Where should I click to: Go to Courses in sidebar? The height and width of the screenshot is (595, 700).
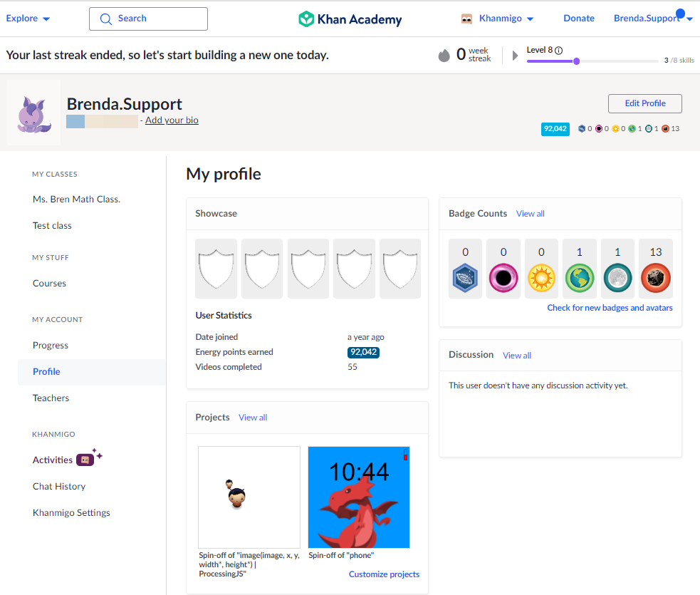(x=49, y=283)
